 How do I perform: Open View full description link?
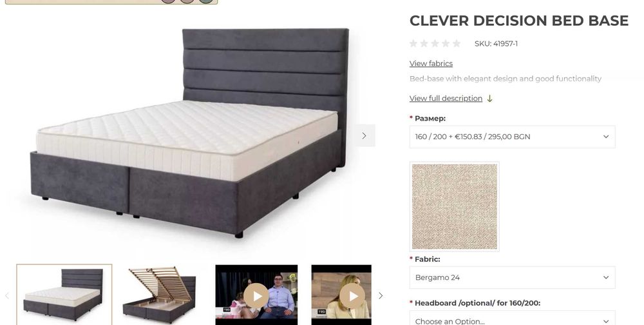[x=446, y=98]
